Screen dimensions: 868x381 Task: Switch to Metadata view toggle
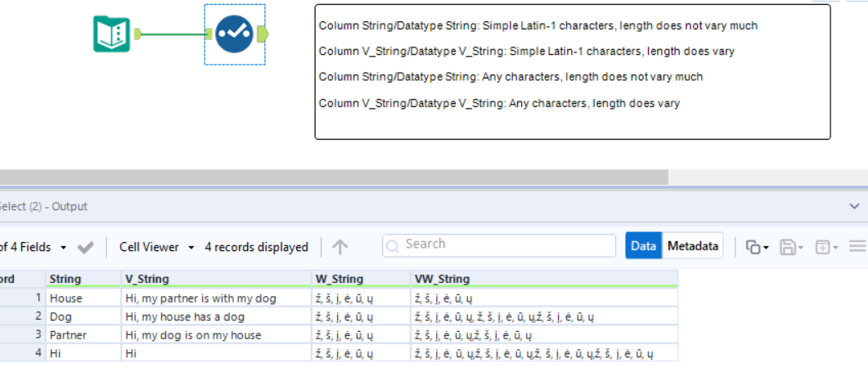(x=693, y=246)
